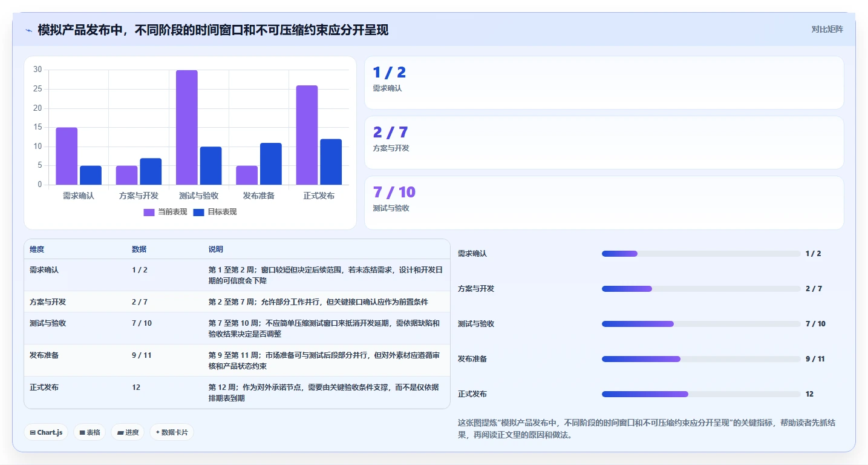
Task: Toggle the 目标表现 legend swatch
Action: (x=198, y=212)
